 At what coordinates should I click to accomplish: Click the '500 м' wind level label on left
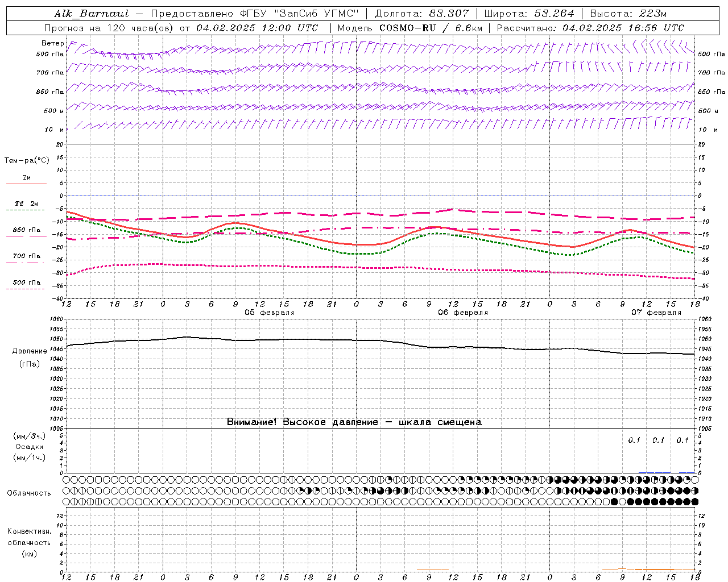coord(53,111)
